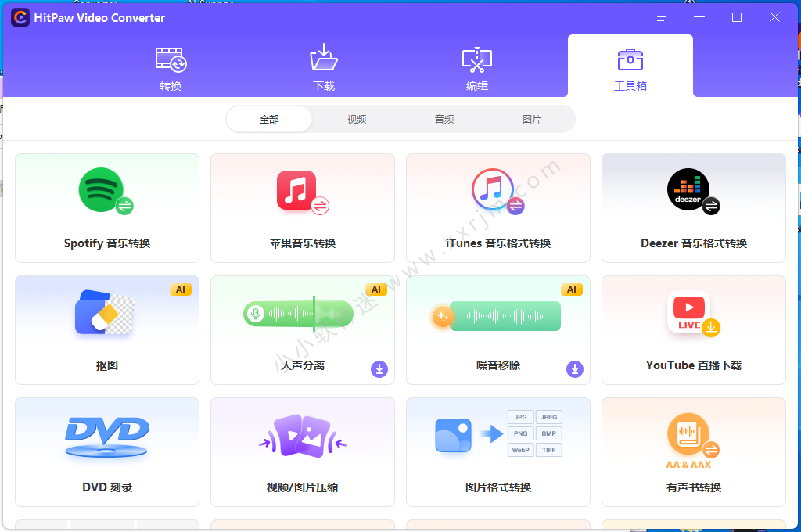Click the AI badge on 噪音移除 card
The height and width of the screenshot is (532, 801).
click(572, 289)
